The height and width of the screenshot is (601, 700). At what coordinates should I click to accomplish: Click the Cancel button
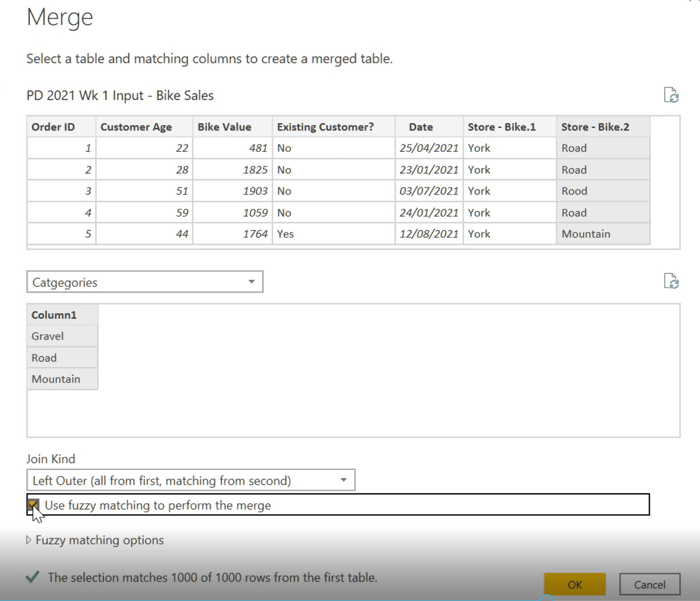(x=650, y=584)
